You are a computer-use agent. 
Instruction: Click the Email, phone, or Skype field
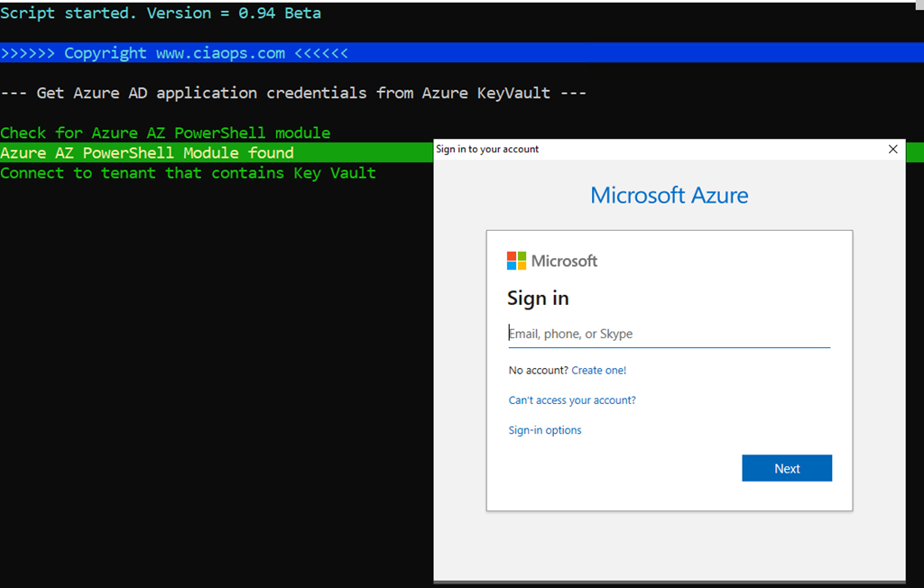pos(668,334)
